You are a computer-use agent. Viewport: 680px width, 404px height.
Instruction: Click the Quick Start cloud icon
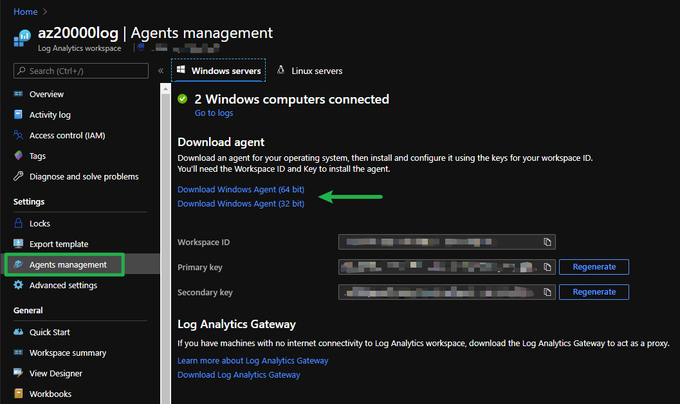pyautogui.click(x=18, y=332)
